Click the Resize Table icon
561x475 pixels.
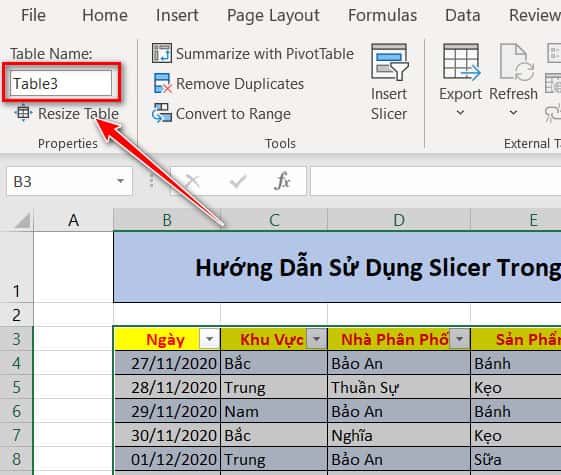pyautogui.click(x=24, y=113)
